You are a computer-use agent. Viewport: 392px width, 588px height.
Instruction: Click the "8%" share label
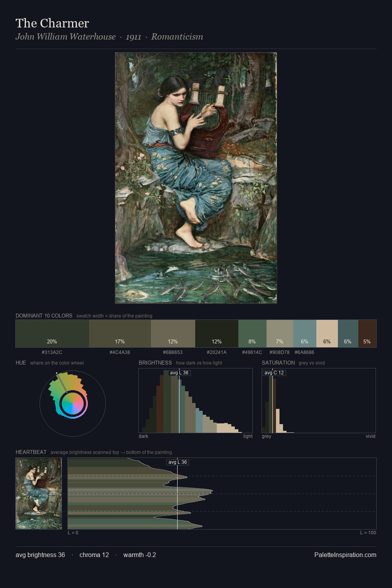(x=252, y=341)
